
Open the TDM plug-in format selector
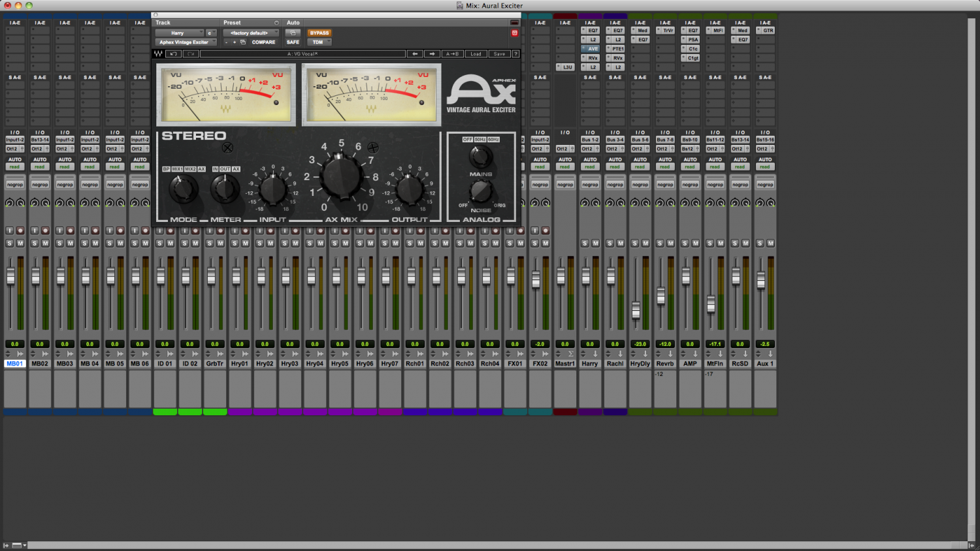point(319,42)
